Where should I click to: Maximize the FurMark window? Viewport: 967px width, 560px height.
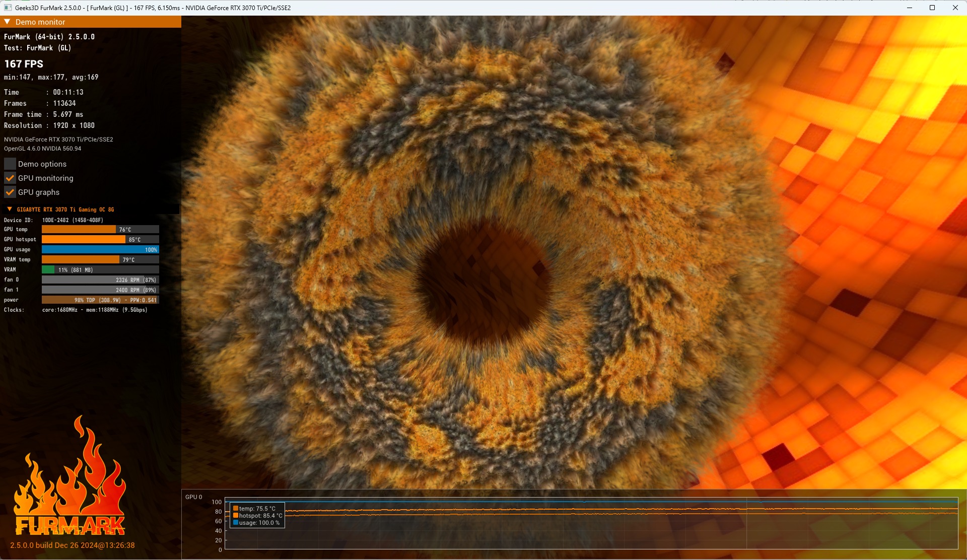pyautogui.click(x=932, y=8)
